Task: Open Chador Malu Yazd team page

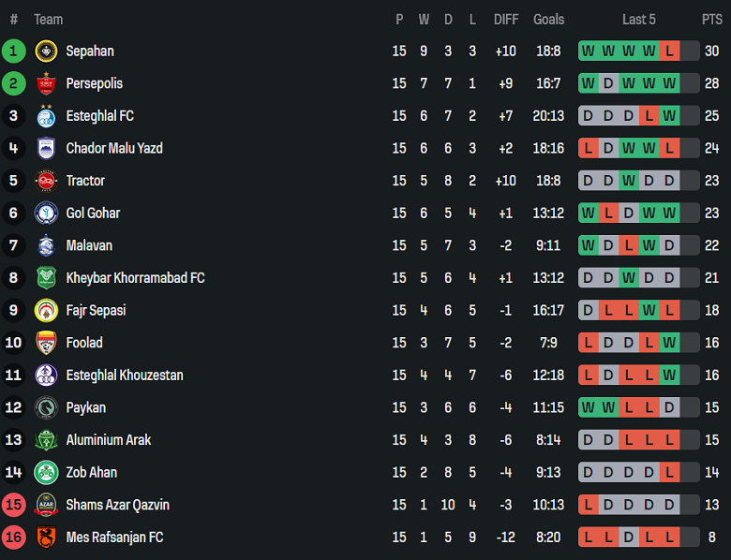Action: coord(114,149)
